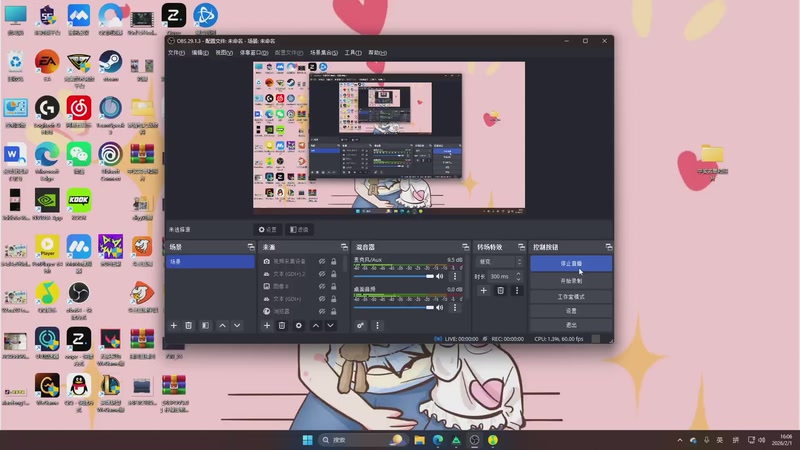Toggle lock on 图像 source
Viewport: 800px width, 450px height.
pos(334,286)
